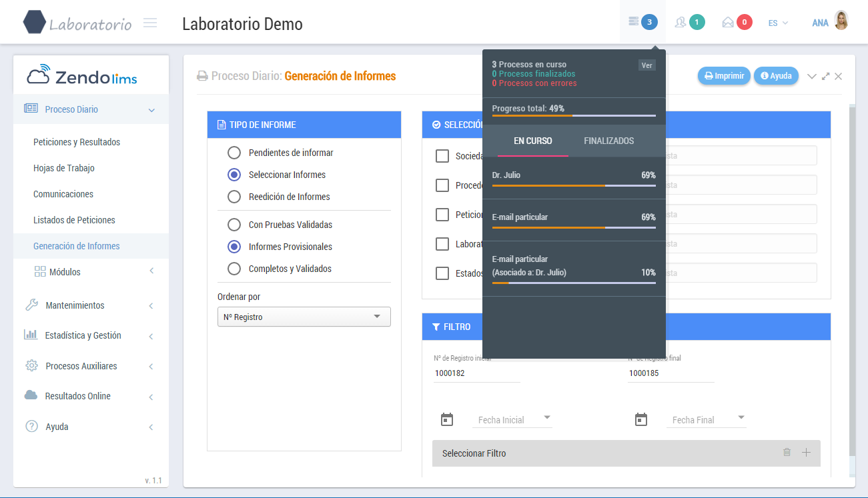Viewport: 868px width, 498px height.
Task: Click the Imprimir button
Action: point(725,76)
